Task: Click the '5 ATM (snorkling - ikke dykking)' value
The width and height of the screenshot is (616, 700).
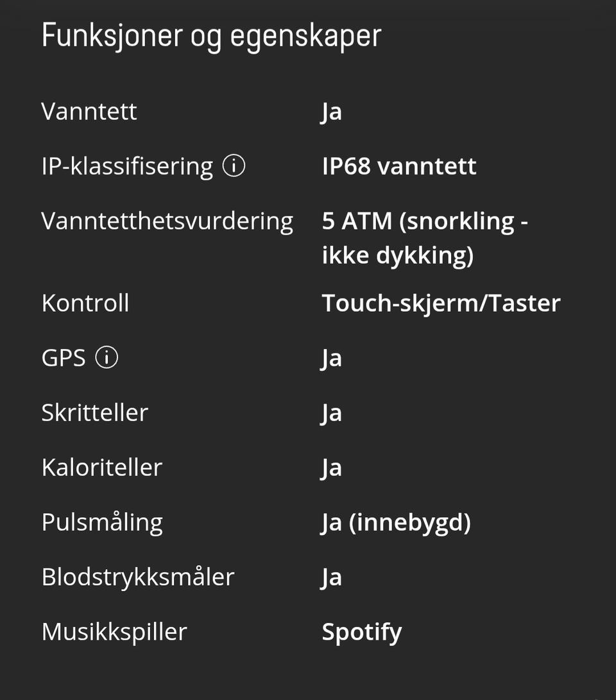Action: tap(424, 238)
